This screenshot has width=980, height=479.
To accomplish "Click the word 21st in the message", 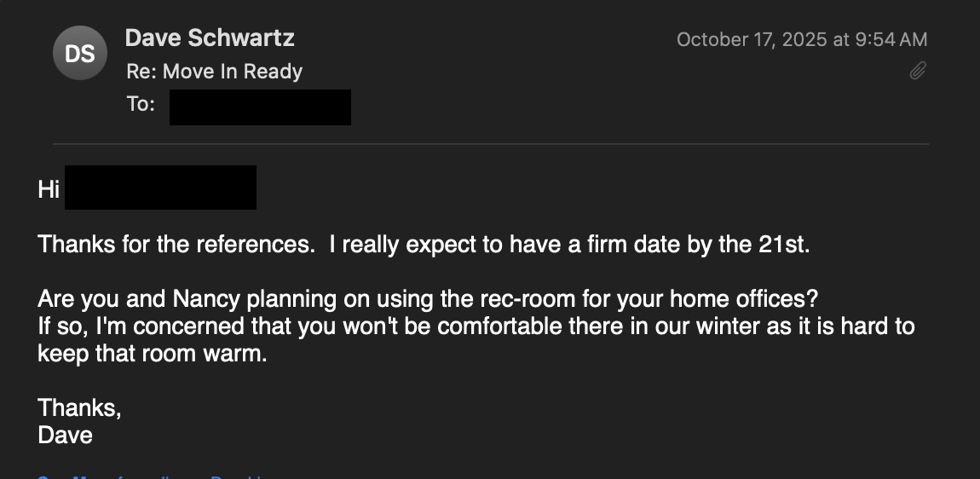I will (x=782, y=245).
